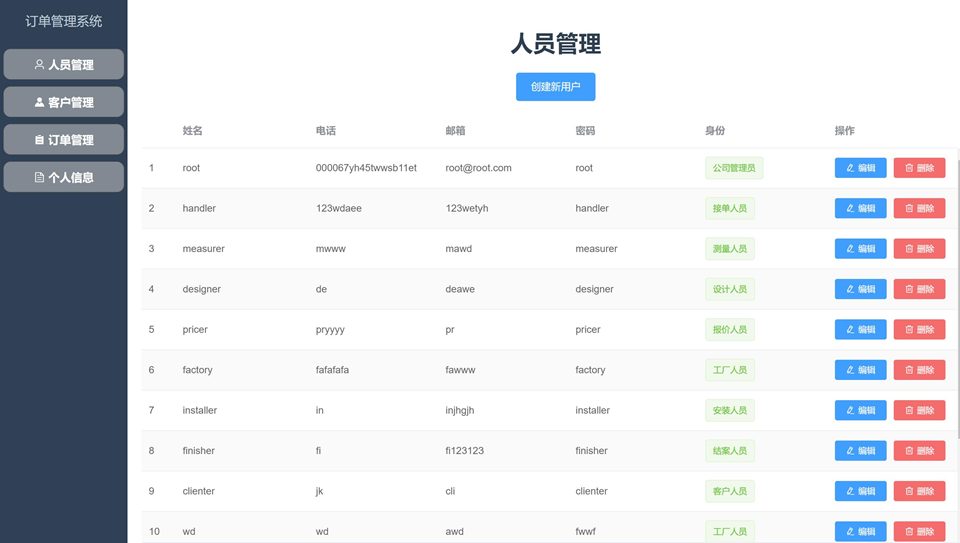Select the root@root.com email cell
This screenshot has height=543, width=960.
[x=478, y=168]
